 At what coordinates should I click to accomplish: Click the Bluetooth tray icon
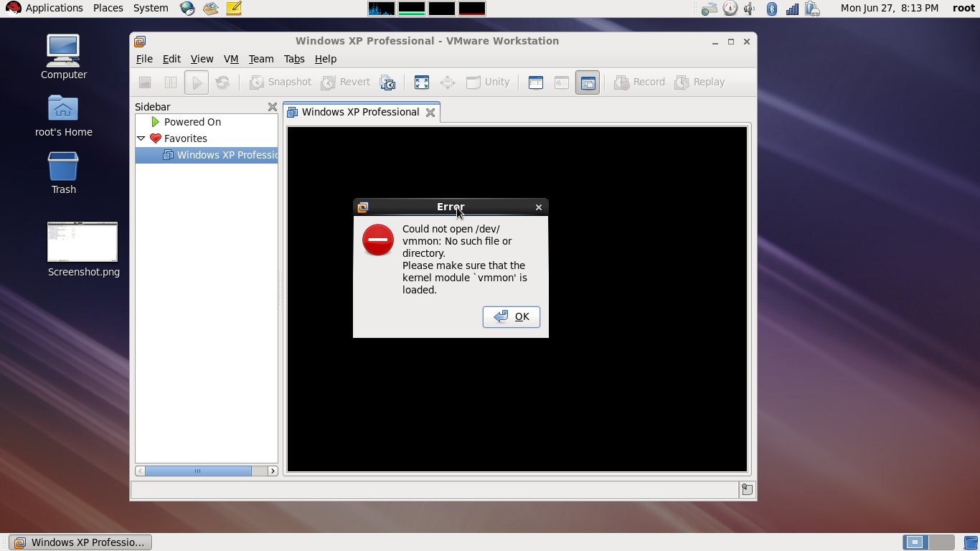(x=772, y=9)
